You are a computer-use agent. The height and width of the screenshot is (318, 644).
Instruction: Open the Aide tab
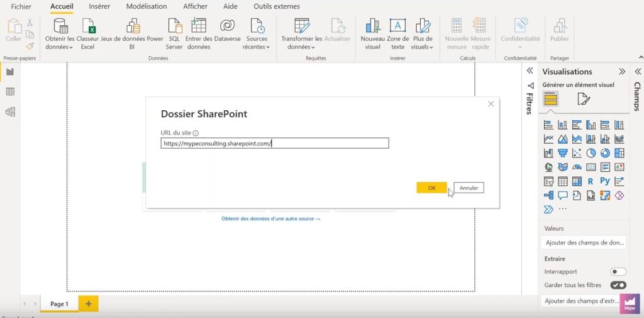click(230, 6)
